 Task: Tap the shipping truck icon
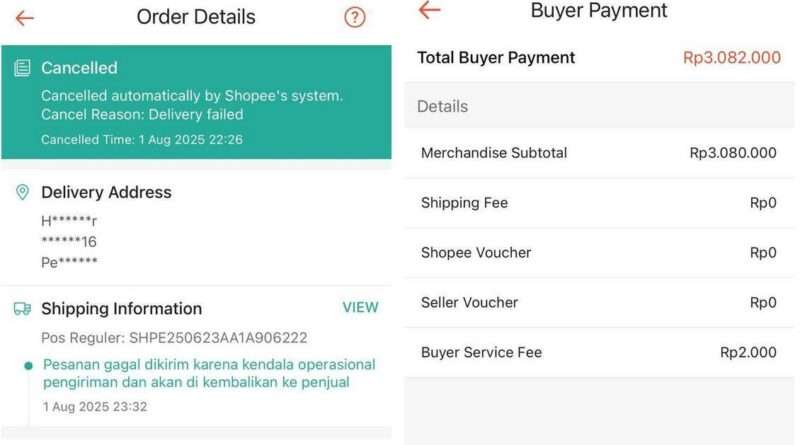(22, 308)
